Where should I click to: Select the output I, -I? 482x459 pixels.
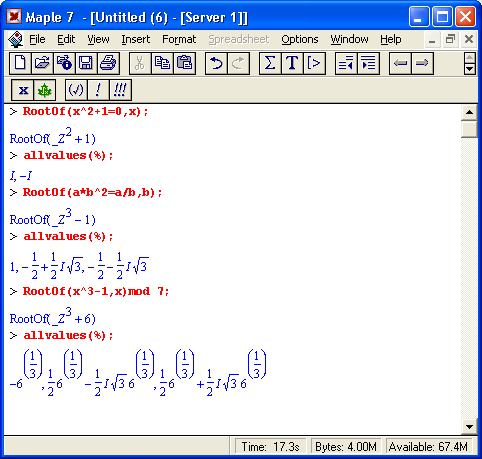[x=21, y=176]
